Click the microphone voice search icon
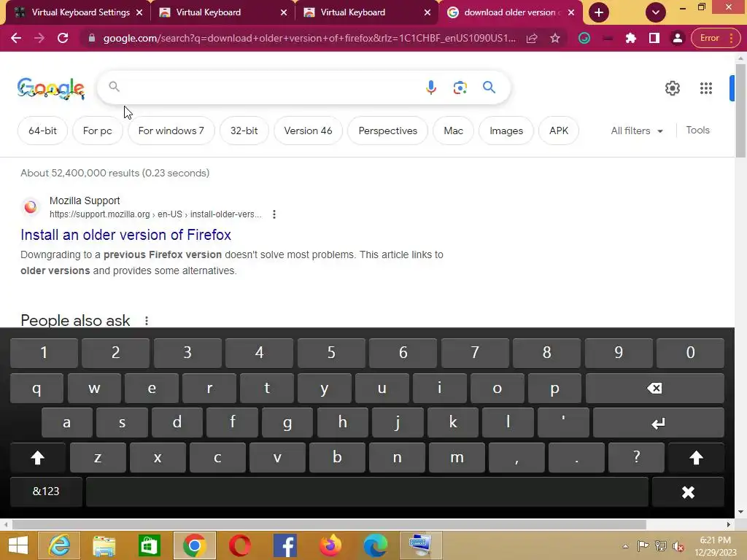The image size is (747, 560). click(430, 87)
